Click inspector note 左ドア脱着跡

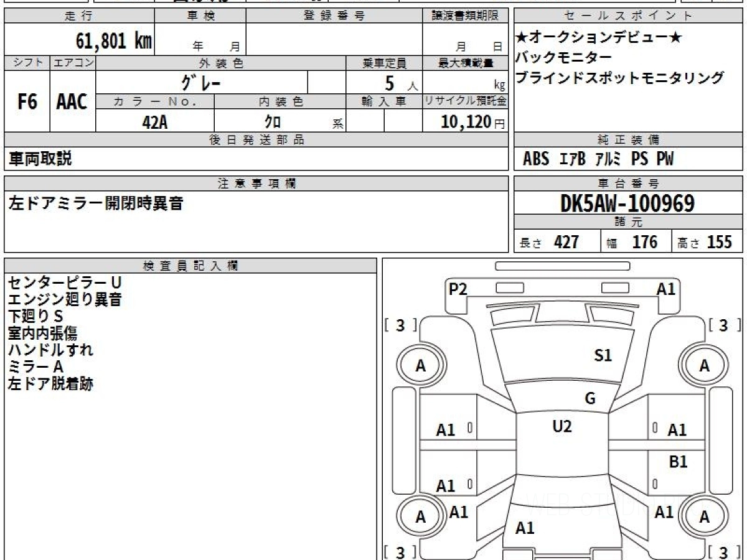tap(50, 384)
